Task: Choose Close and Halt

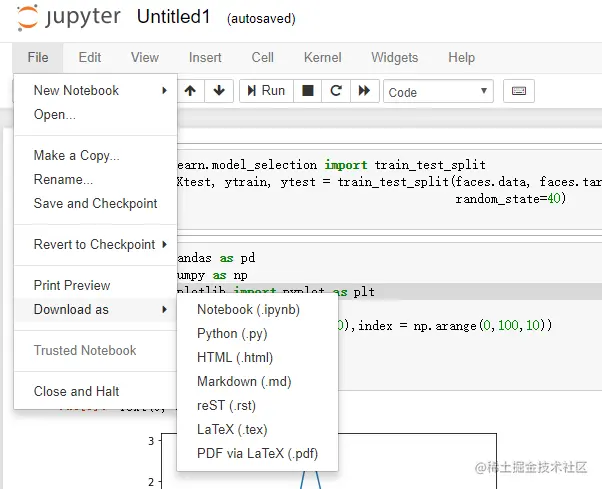Action: coord(96,392)
